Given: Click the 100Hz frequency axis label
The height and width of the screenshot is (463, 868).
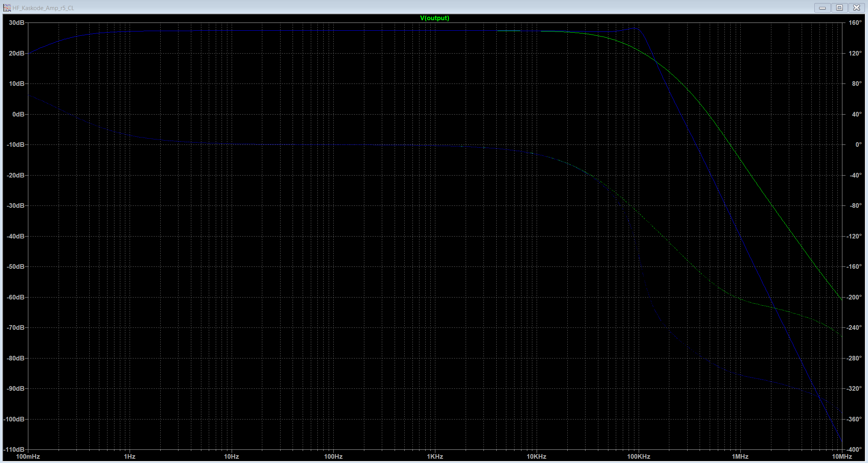Looking at the screenshot, I should tap(333, 456).
